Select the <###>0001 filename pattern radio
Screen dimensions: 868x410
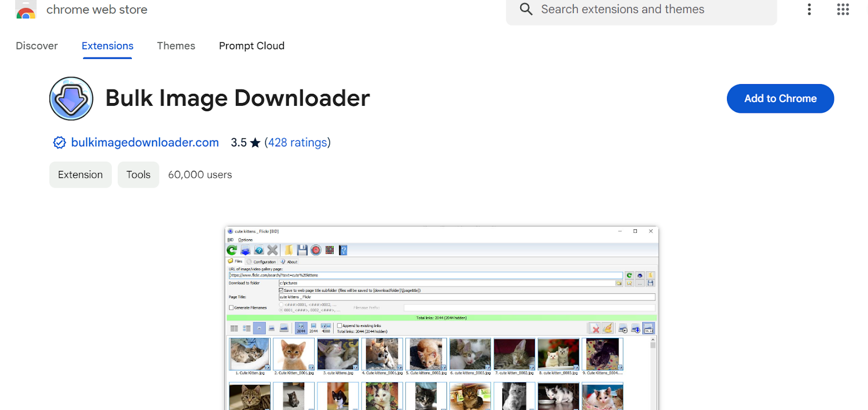(281, 304)
